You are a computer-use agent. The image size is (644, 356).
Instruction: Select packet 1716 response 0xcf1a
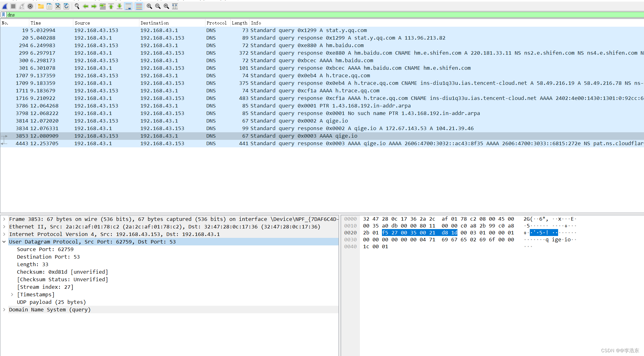click(322, 98)
